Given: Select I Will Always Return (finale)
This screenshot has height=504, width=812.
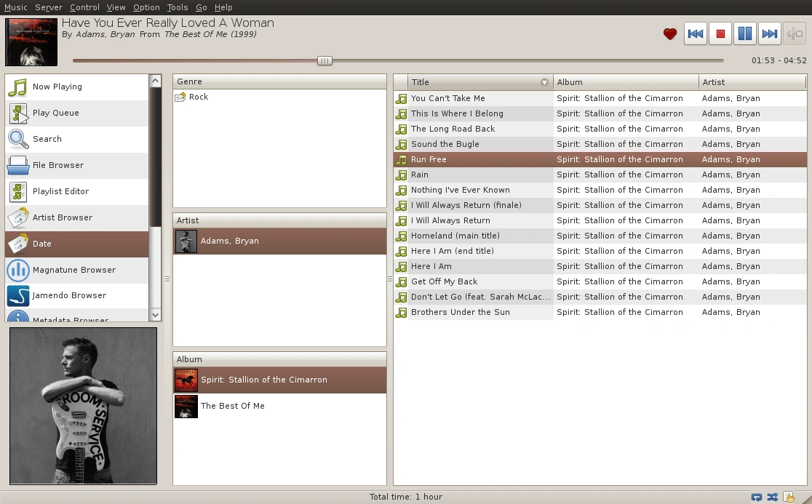Looking at the screenshot, I should pos(600,205).
